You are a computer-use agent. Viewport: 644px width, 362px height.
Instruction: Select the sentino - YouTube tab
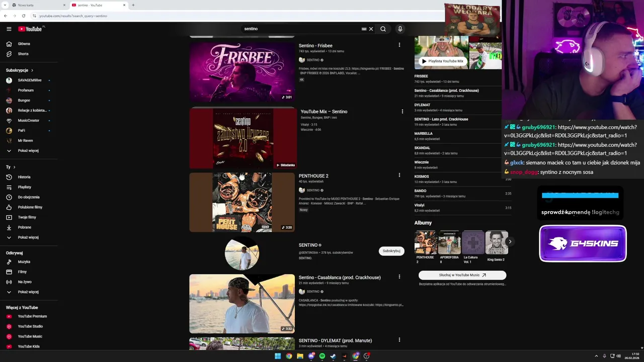click(x=98, y=5)
